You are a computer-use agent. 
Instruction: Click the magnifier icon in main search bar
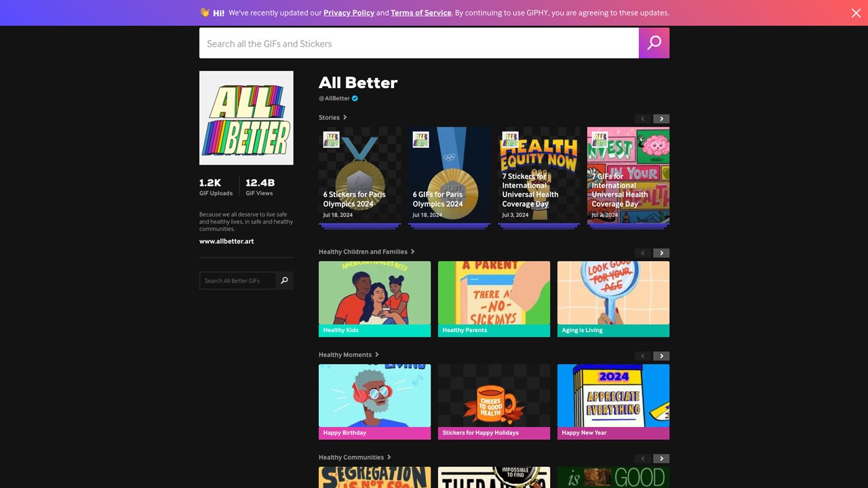click(654, 43)
